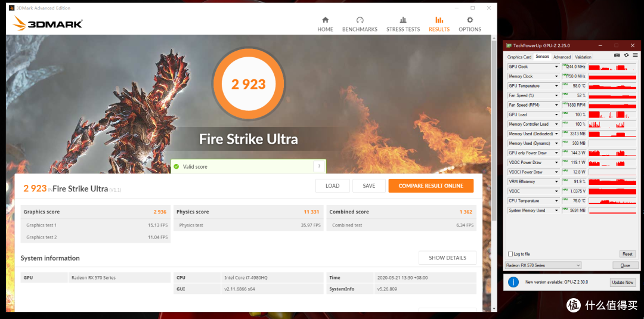Screen dimensions: 644x319
Task: Select the Results section in 3DMark
Action: click(x=439, y=24)
